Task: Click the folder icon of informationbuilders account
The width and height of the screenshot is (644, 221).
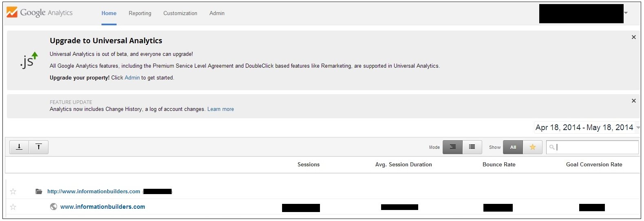Action: (x=39, y=191)
